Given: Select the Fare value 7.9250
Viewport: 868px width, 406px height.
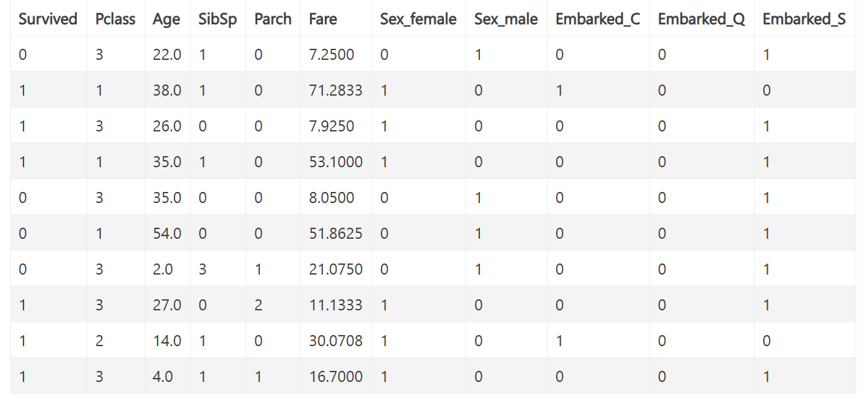Looking at the screenshot, I should [332, 126].
